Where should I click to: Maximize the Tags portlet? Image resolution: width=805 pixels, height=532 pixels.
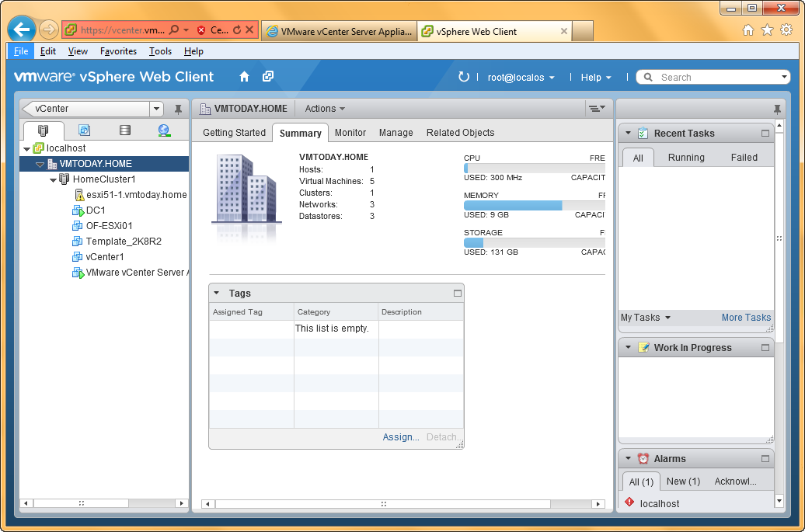click(458, 294)
